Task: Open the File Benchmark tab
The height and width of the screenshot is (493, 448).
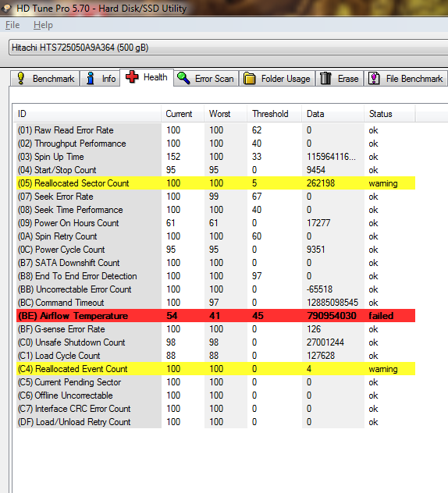Action: click(x=406, y=78)
